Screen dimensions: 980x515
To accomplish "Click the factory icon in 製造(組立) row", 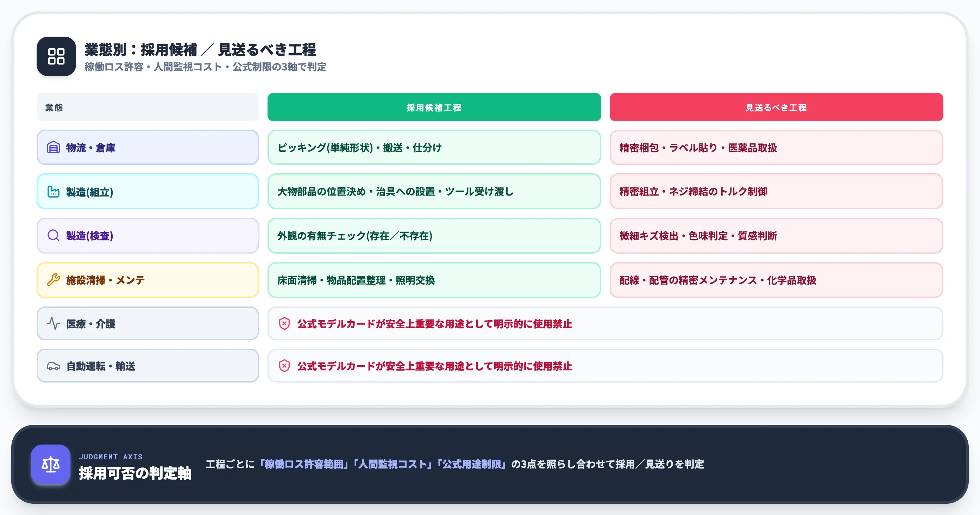I will pos(53,192).
